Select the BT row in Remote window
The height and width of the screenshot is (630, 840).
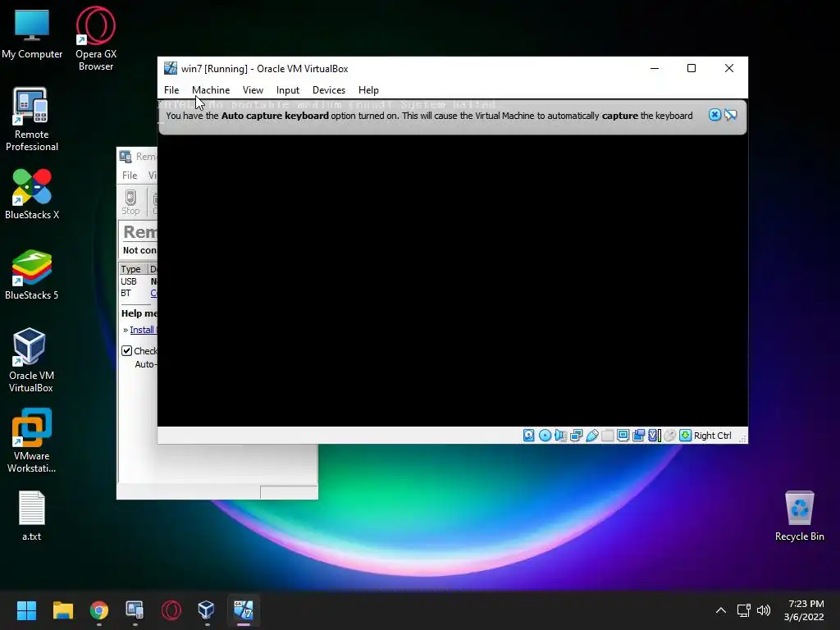pos(138,293)
